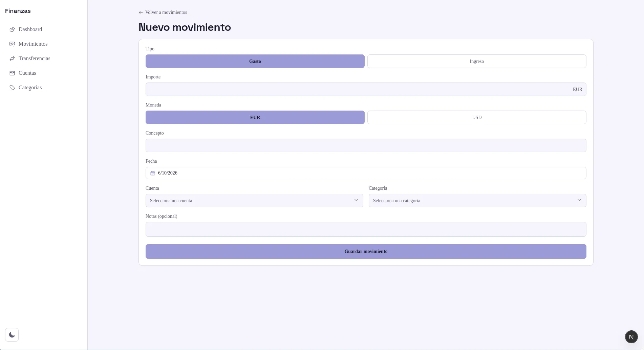Choose EUR currency option
The image size is (644, 350).
point(255,117)
